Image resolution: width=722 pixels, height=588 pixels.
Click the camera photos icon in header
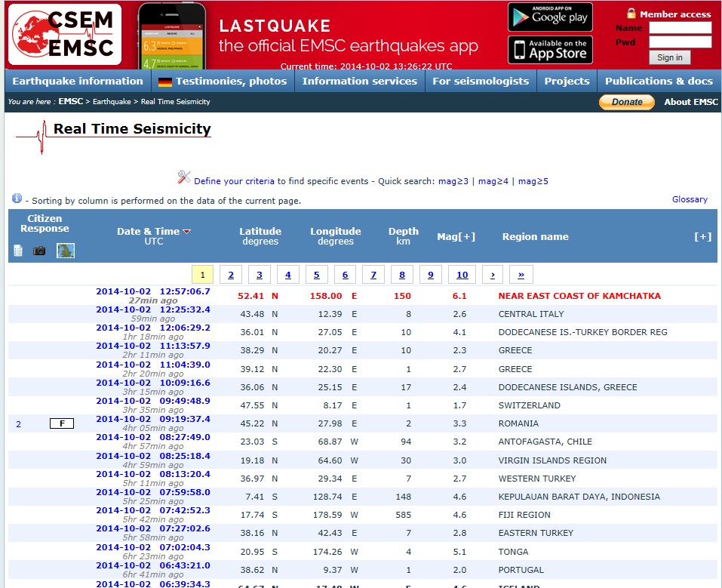39,251
